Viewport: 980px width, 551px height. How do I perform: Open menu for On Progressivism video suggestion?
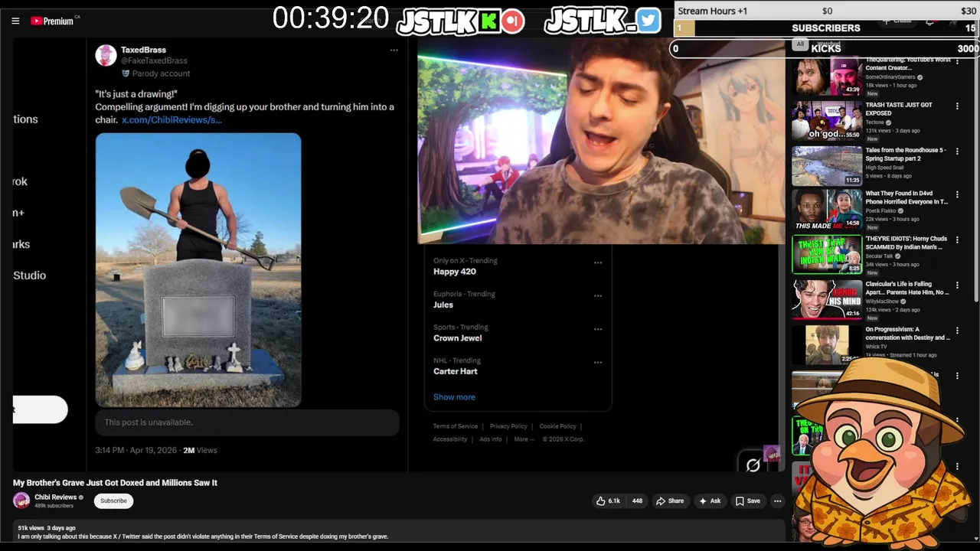957,331
